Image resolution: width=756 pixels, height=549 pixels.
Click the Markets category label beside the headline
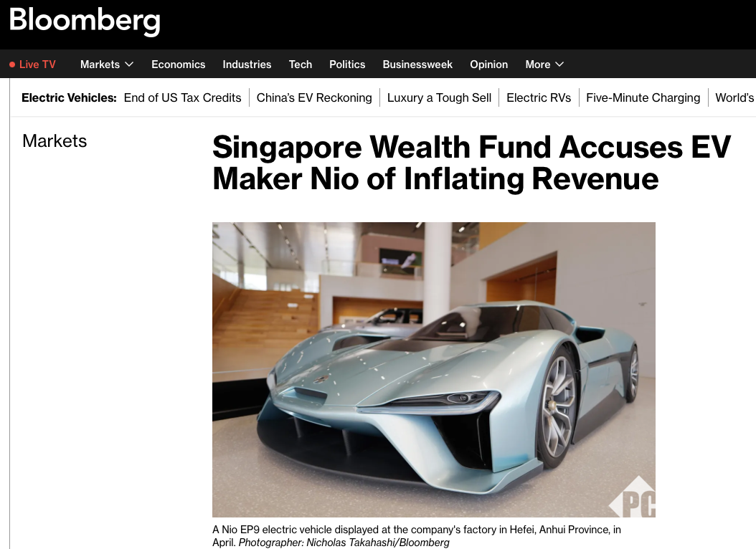pos(55,141)
